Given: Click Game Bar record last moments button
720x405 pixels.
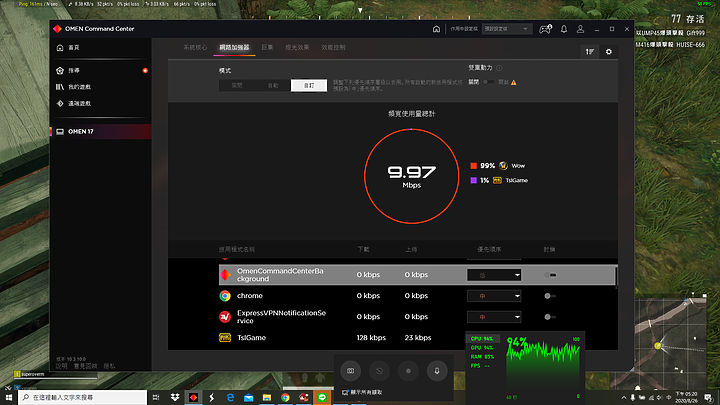Looking at the screenshot, I should click(379, 371).
